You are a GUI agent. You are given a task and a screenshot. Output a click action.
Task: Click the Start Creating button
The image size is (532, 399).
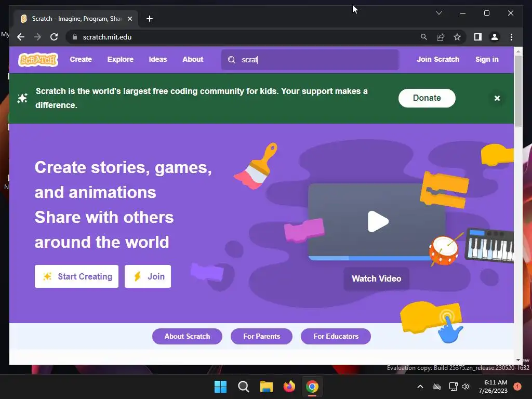[77, 276]
